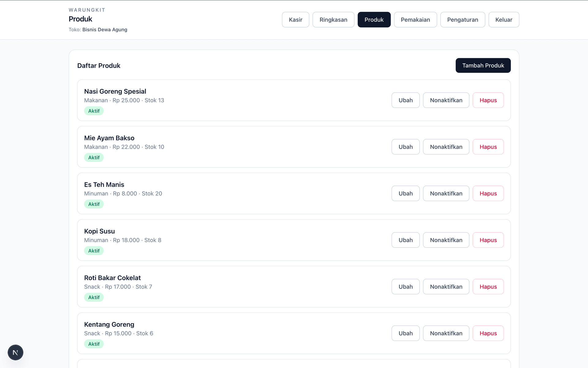Switch to the Pemakaian tab
Image resolution: width=588 pixels, height=368 pixels.
415,20
